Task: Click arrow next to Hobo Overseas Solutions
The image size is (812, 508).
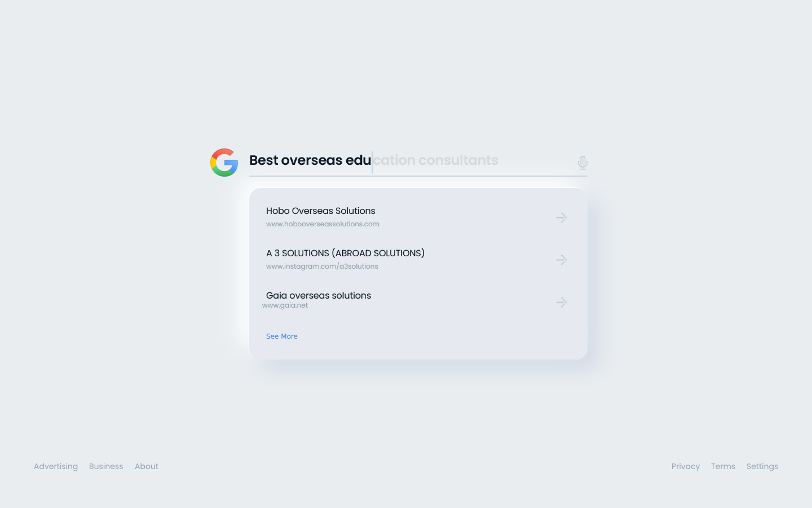Action: pyautogui.click(x=561, y=217)
